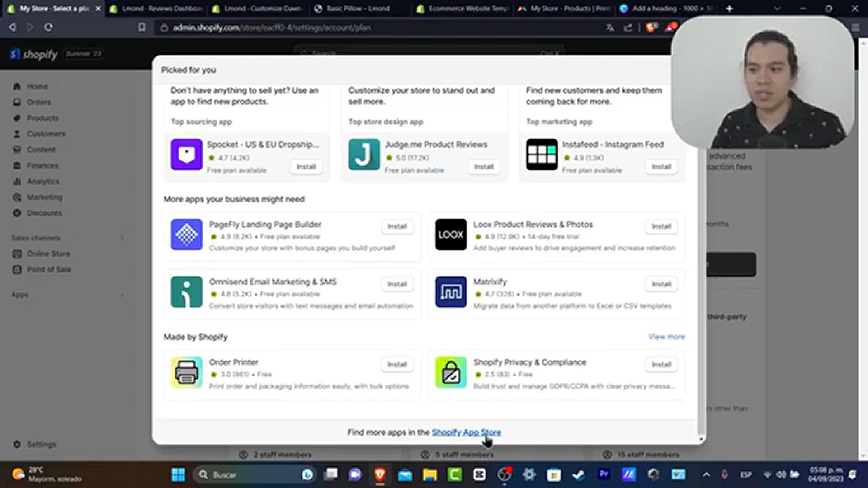Open the weather widget on taskbar
This screenshot has height=488, width=868.
(47, 474)
